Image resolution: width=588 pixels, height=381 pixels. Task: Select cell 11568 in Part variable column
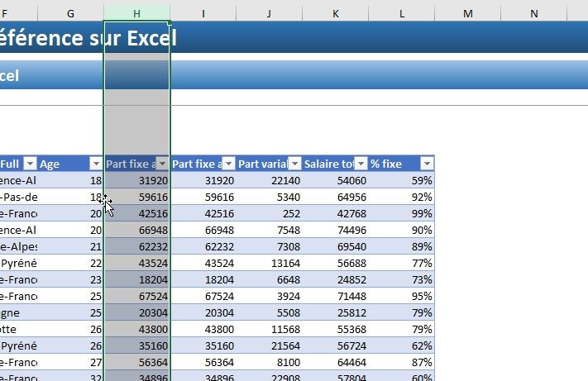[x=269, y=329]
